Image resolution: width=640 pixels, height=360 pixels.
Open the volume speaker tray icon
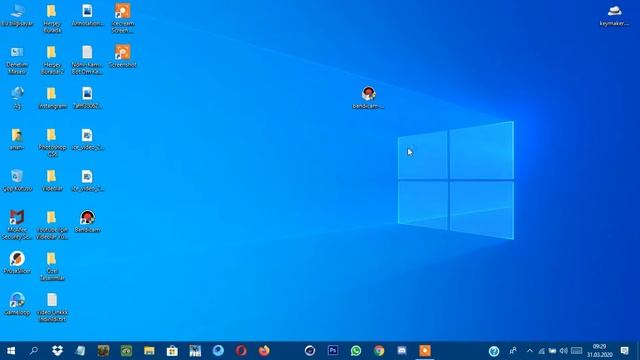(x=564, y=351)
